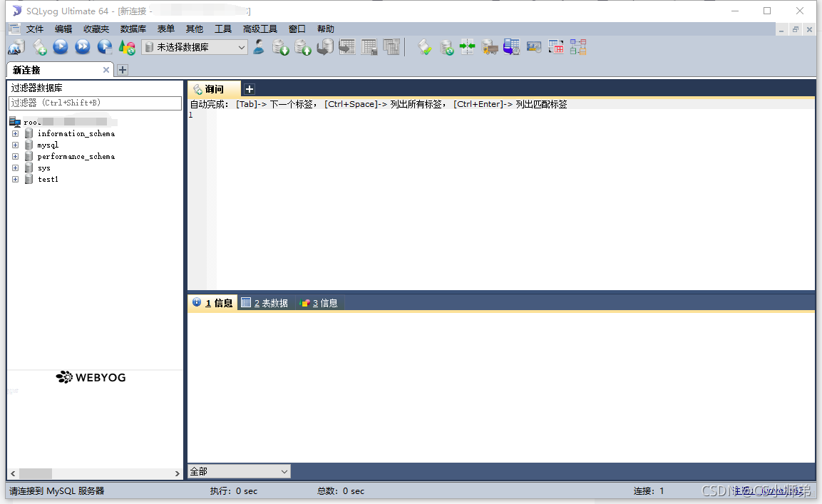The image size is (822, 504).
Task: Select the Import from SQL Dump icon
Action: [x=302, y=47]
